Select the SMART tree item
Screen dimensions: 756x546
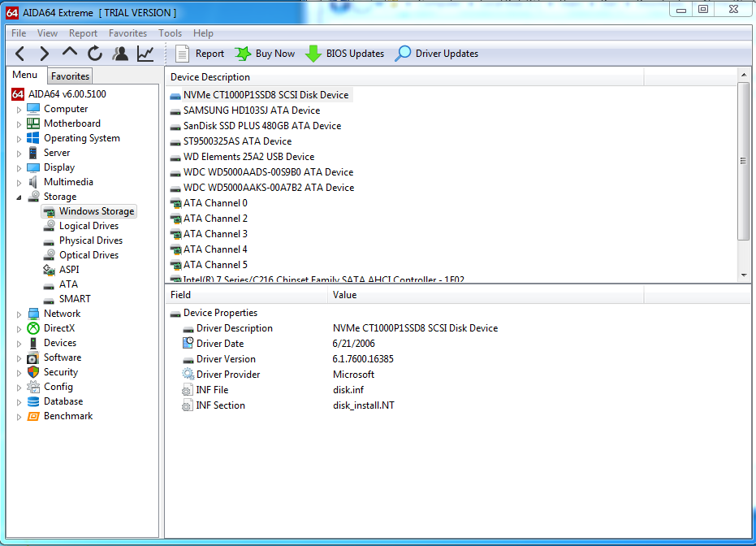click(x=75, y=299)
